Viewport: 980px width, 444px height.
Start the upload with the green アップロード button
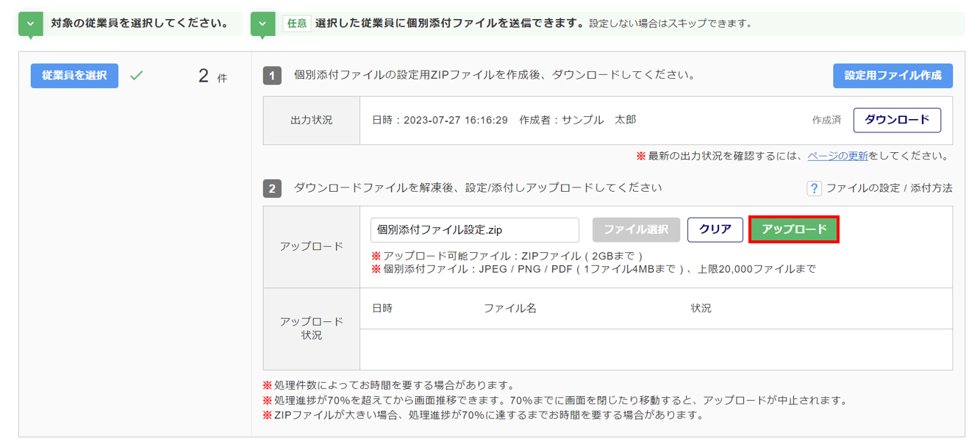[x=794, y=230]
